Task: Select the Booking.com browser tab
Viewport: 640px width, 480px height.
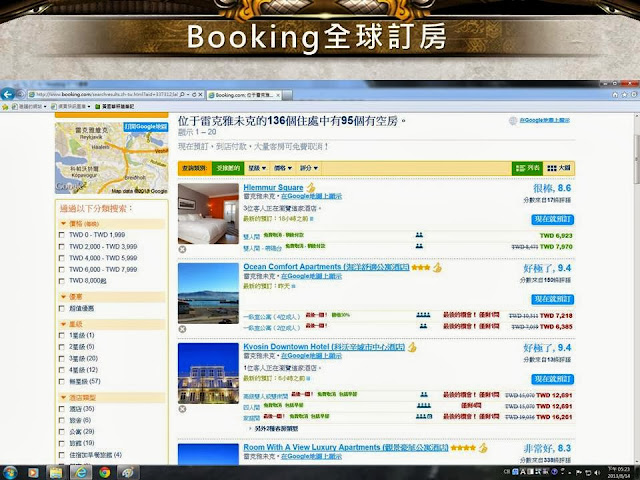Action: [244, 95]
